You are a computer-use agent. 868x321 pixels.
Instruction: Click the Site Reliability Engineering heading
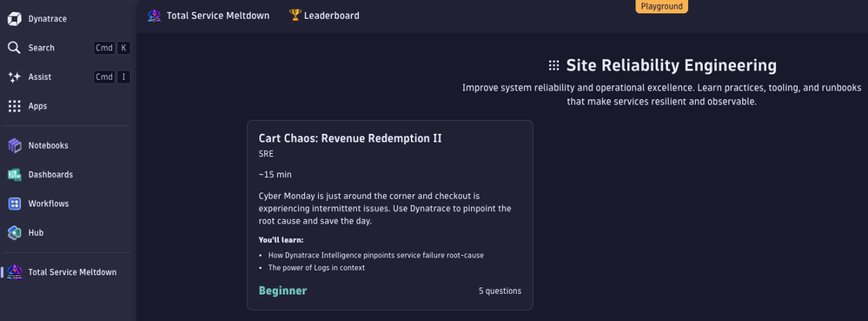click(x=671, y=65)
